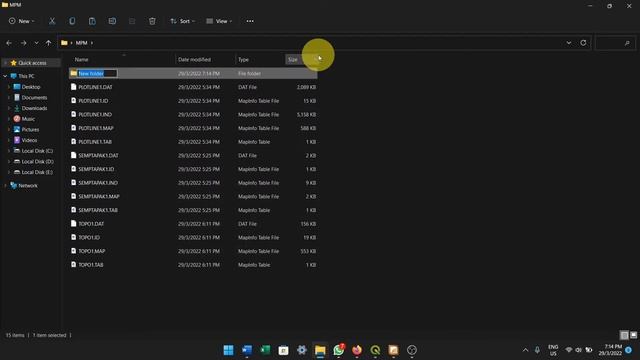The image size is (640, 360).
Task: Click the Rename icon in toolbar
Action: tap(112, 21)
